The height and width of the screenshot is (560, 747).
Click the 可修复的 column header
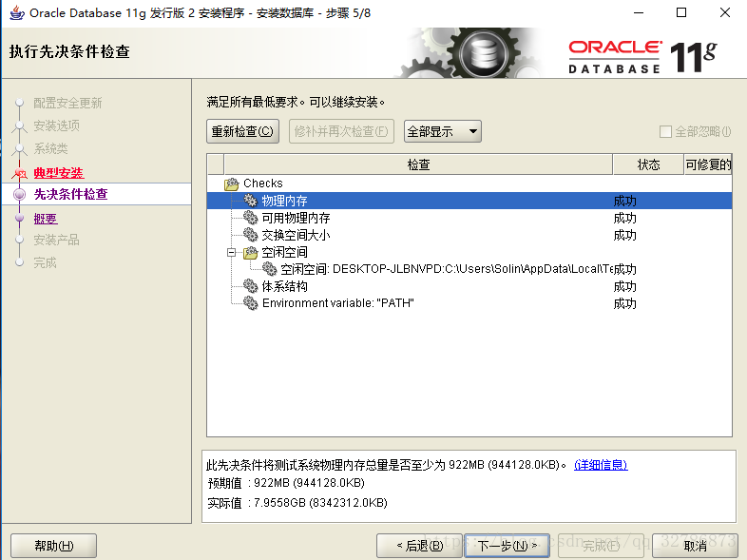click(x=708, y=164)
